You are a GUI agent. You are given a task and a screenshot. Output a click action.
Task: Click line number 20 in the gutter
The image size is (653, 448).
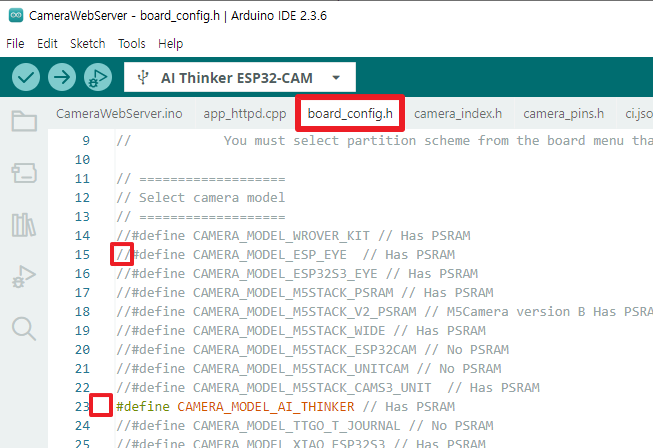82,350
